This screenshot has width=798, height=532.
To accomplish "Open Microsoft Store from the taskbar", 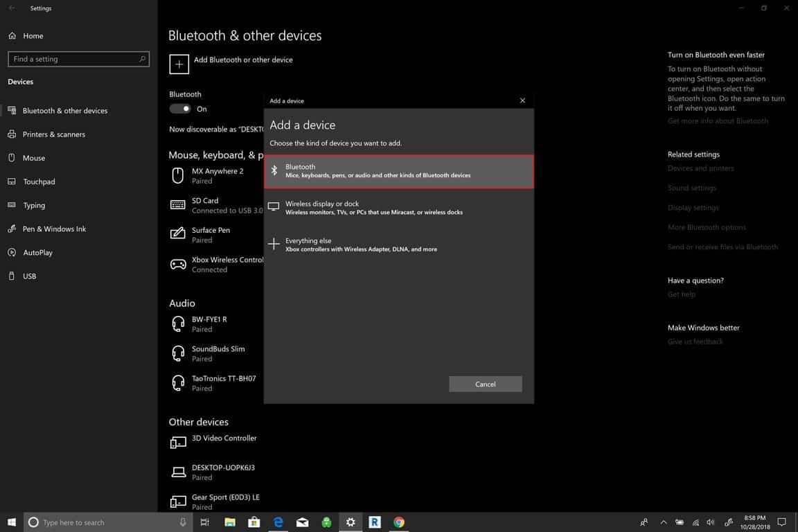I will pyautogui.click(x=254, y=522).
